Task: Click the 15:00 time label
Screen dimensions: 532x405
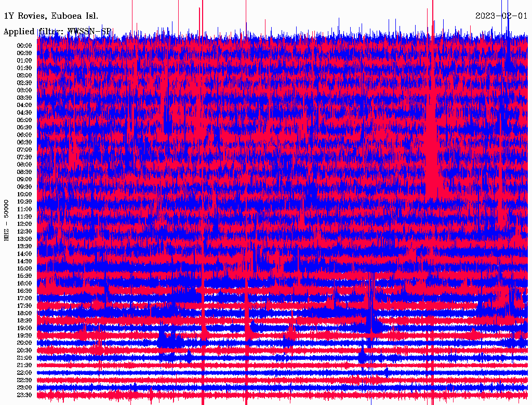Action: (24, 268)
